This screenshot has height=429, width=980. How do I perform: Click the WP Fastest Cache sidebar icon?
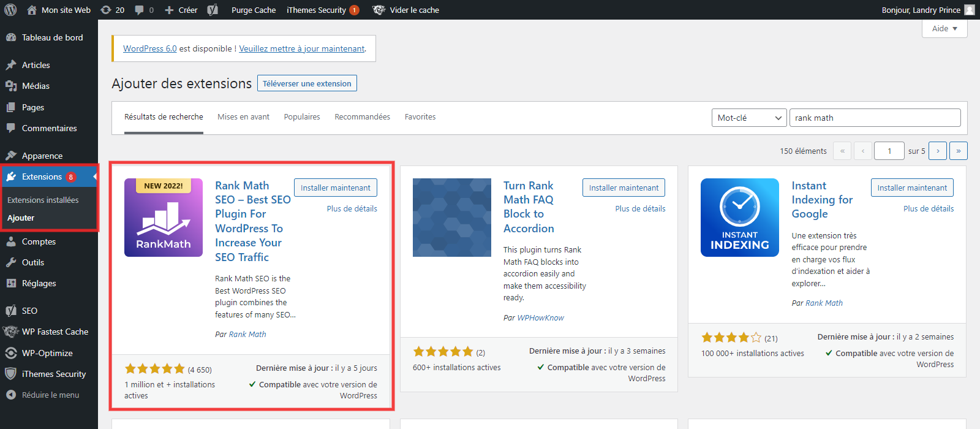click(x=11, y=332)
